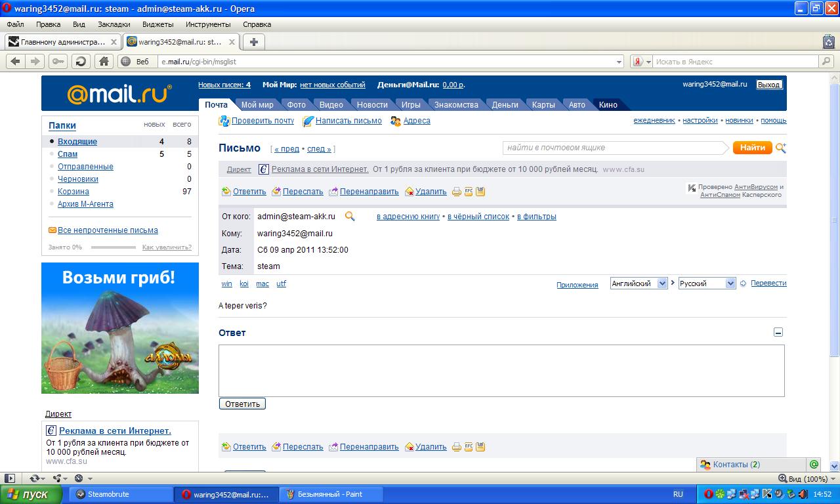Click the Kaspersky icon in system tray

click(x=766, y=494)
